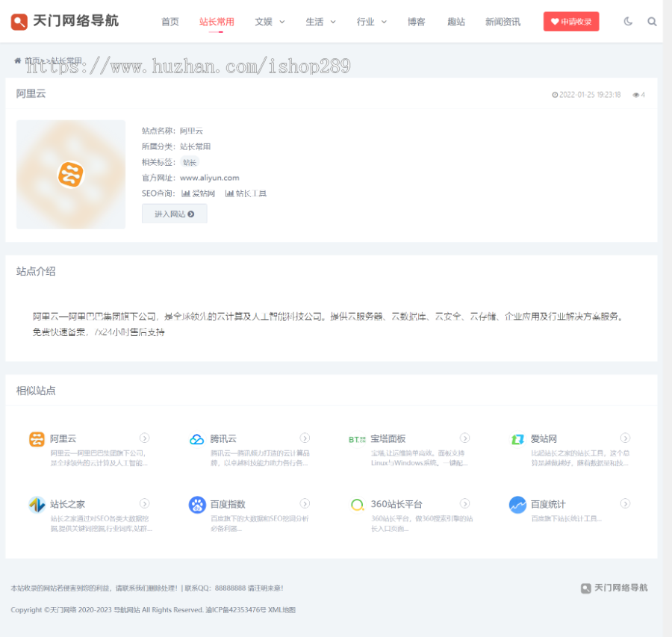The image size is (672, 637).
Task: Click the 宝塔面板 BT icon
Action: coord(357,439)
